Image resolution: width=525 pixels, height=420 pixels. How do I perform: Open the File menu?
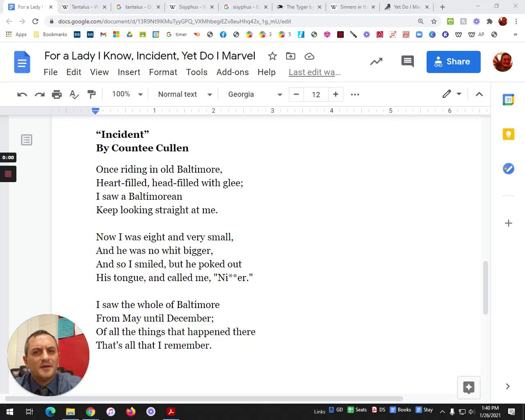coord(50,72)
